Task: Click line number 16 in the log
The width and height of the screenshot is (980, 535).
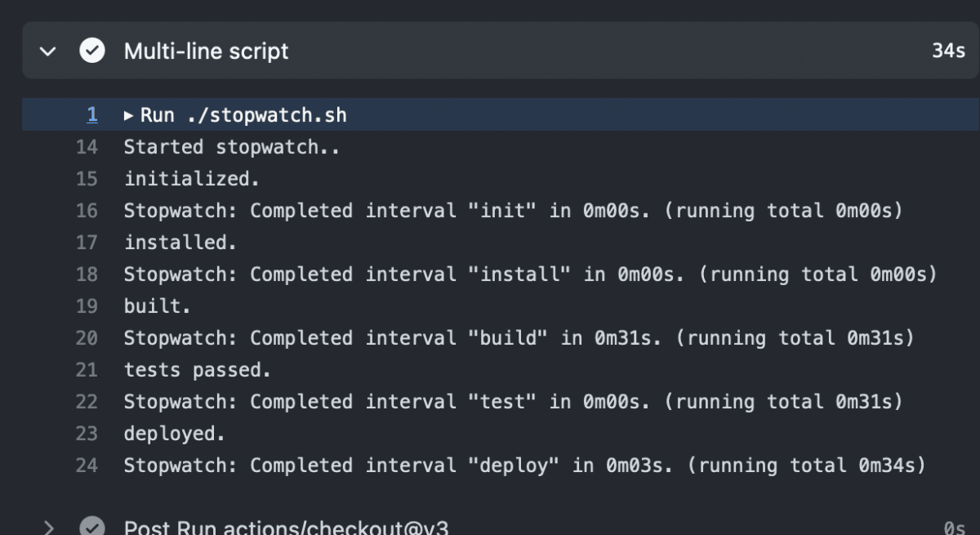Action: (x=87, y=211)
